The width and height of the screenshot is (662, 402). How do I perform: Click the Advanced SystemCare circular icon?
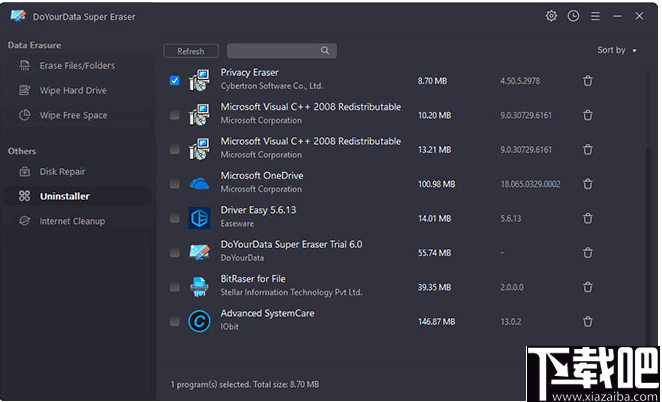pyautogui.click(x=199, y=321)
